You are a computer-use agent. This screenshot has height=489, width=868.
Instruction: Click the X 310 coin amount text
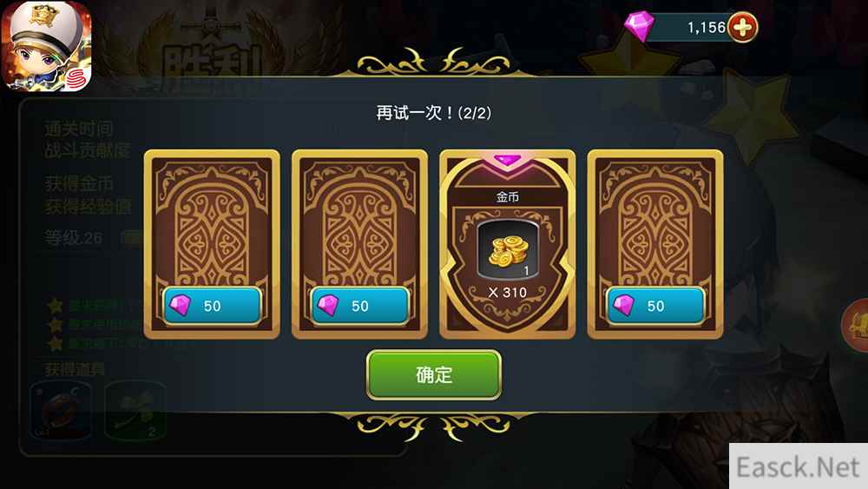(x=508, y=293)
